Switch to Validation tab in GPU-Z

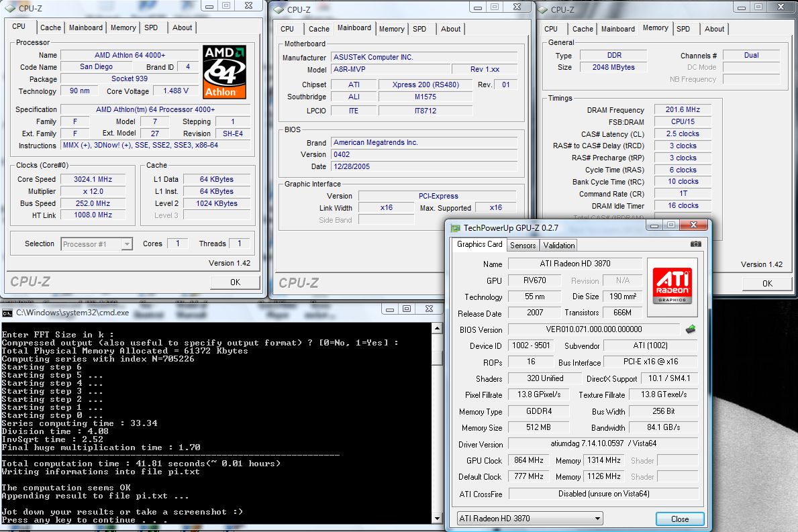(x=559, y=245)
